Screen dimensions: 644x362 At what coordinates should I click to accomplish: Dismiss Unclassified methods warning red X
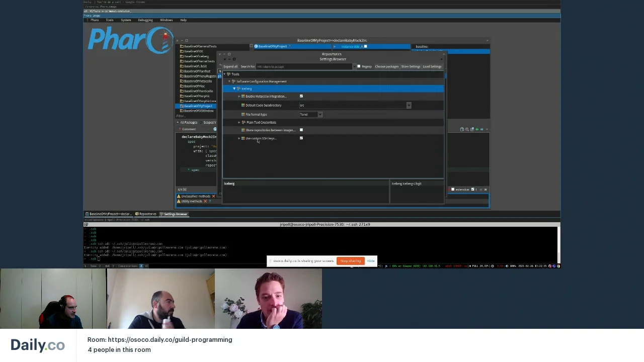pos(213,196)
